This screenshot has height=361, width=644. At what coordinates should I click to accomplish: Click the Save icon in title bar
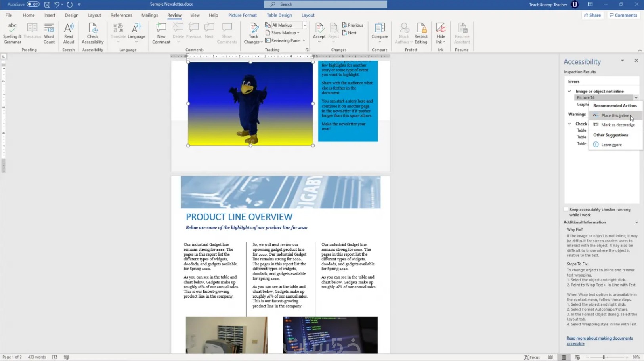pyautogui.click(x=47, y=4)
